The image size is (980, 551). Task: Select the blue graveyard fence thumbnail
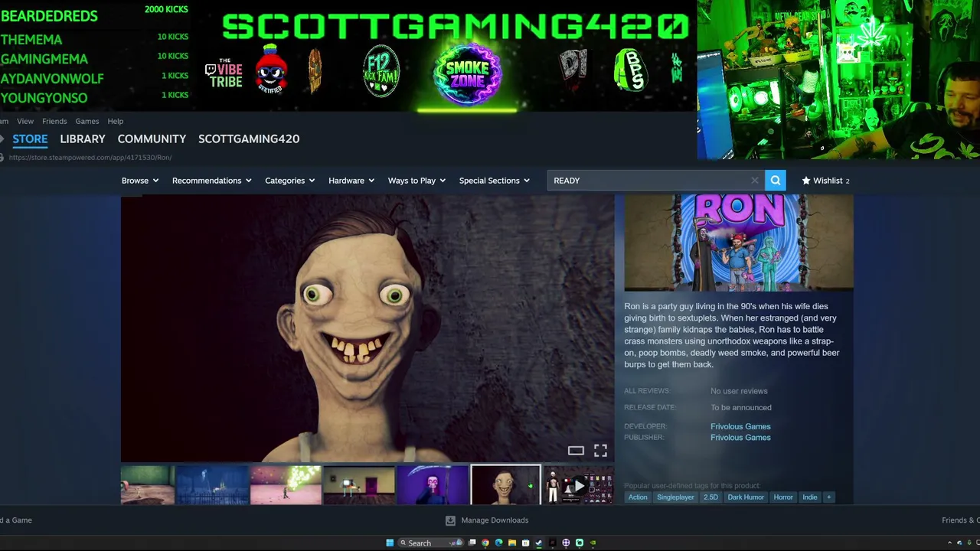(x=212, y=485)
